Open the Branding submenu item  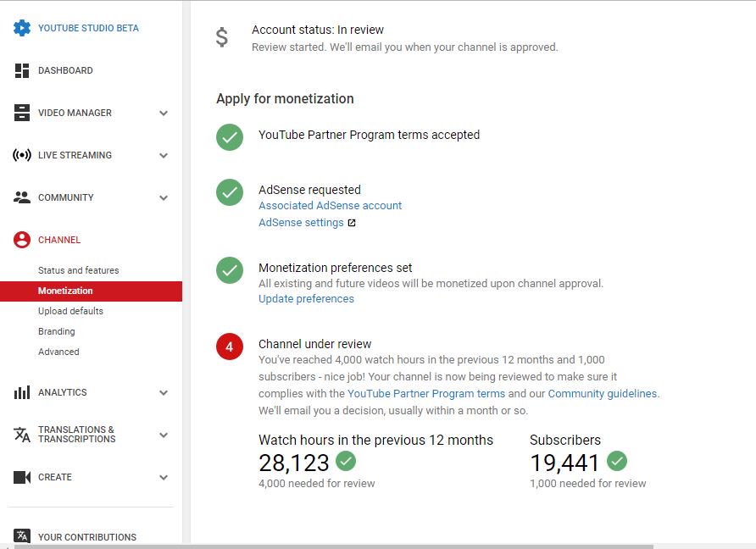click(x=57, y=331)
